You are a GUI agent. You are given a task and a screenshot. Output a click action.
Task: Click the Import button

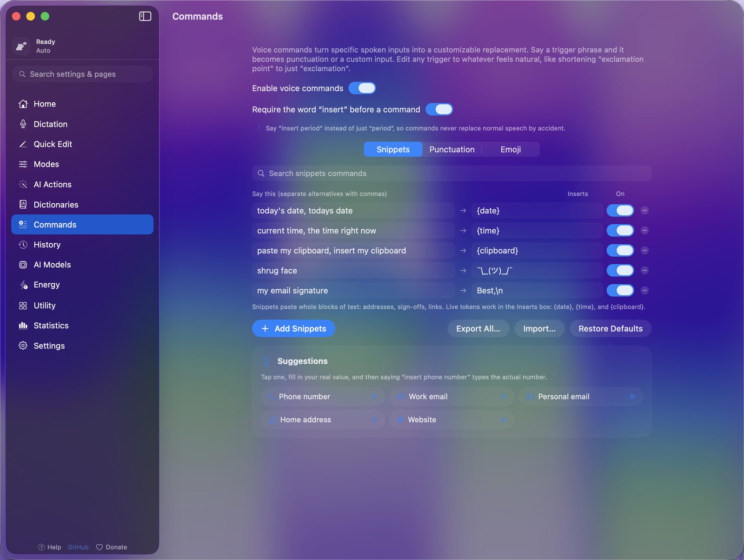click(x=539, y=328)
